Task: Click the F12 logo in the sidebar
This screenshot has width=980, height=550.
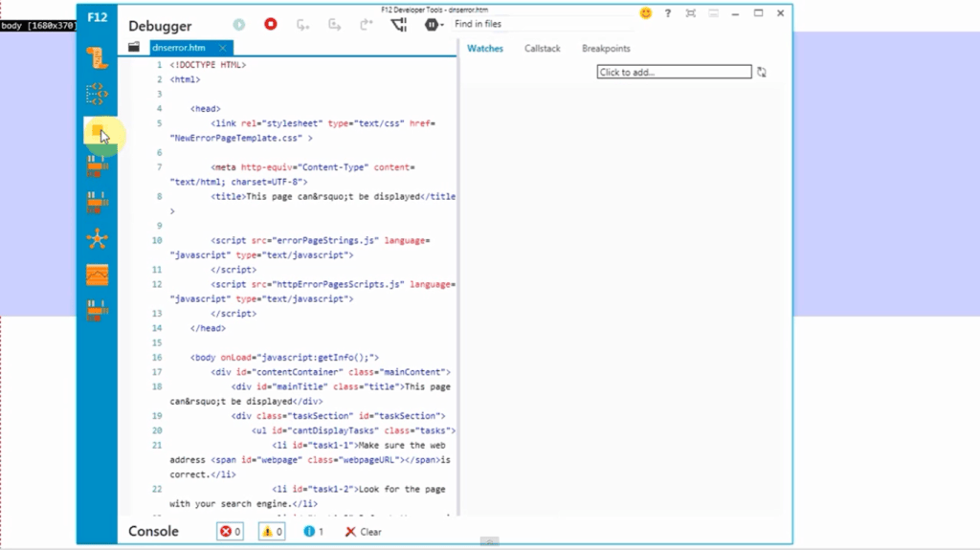Action: pos(97,17)
